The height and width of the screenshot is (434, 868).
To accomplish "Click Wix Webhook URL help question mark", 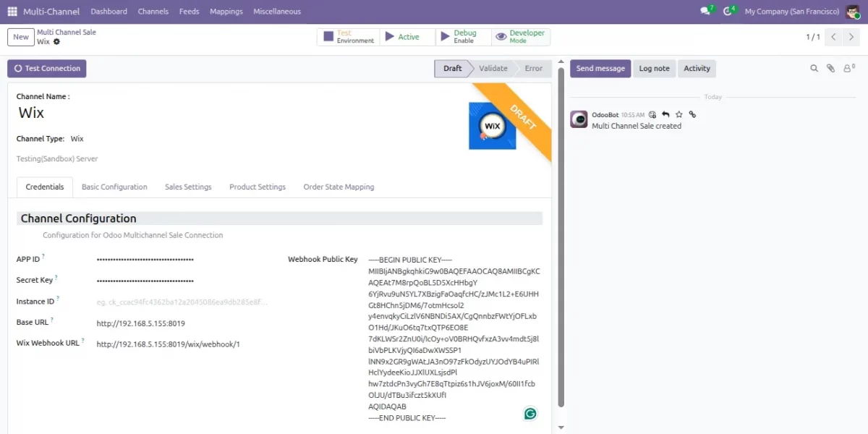I will pos(82,340).
